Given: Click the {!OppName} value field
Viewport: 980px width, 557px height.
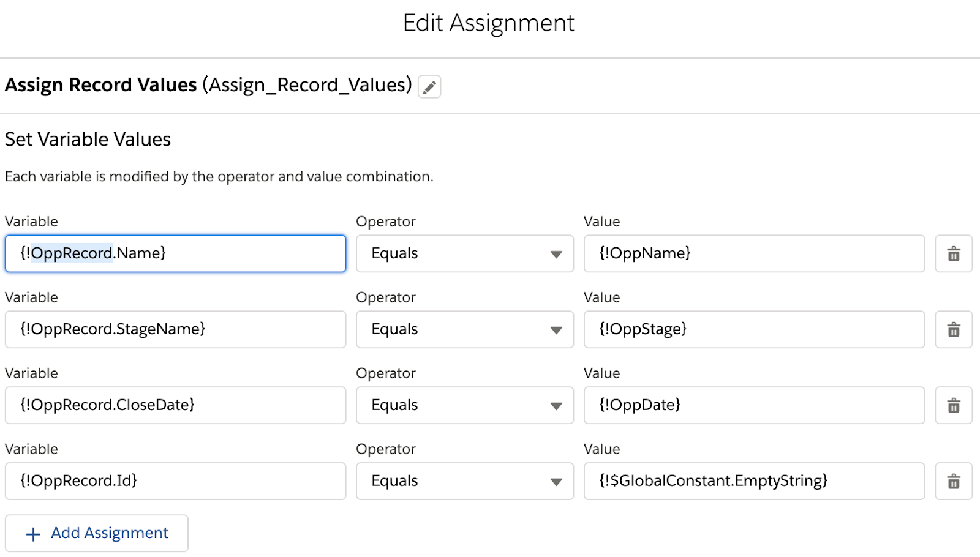Looking at the screenshot, I should point(753,254).
